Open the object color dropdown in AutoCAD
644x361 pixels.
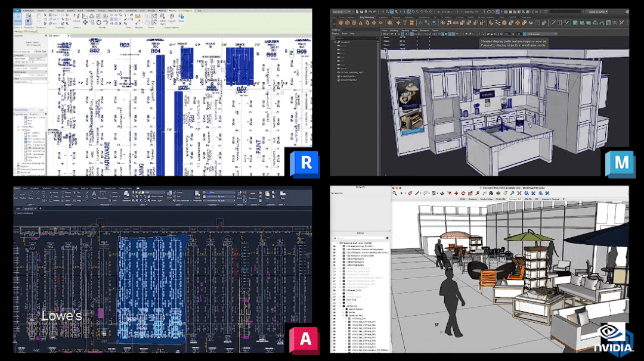[x=222, y=192]
